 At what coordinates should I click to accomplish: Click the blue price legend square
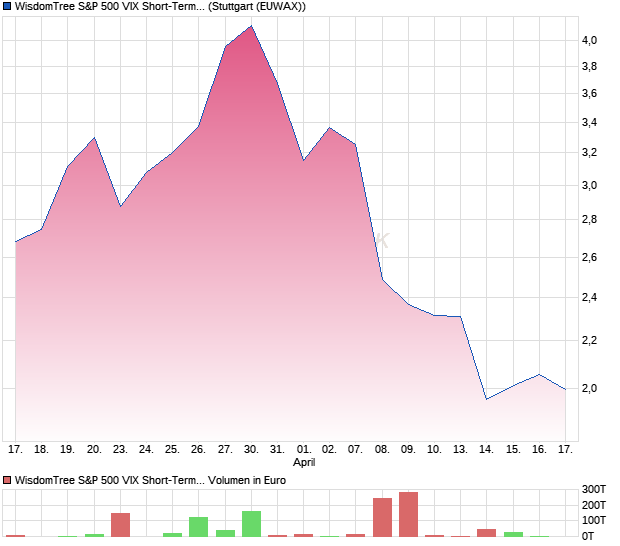pos(7,7)
